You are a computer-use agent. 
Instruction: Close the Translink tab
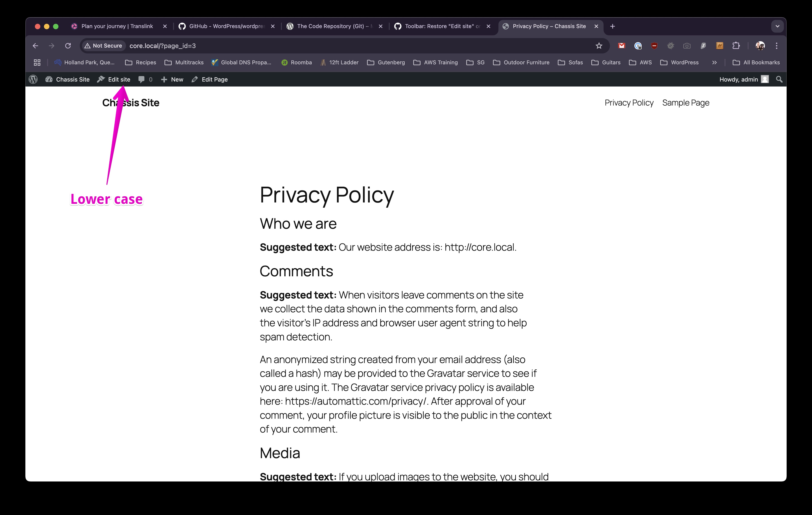[165, 26]
